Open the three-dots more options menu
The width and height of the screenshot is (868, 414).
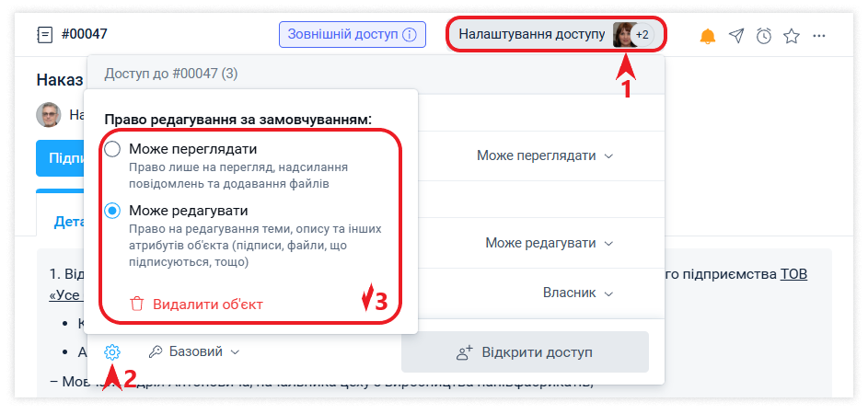tap(819, 36)
